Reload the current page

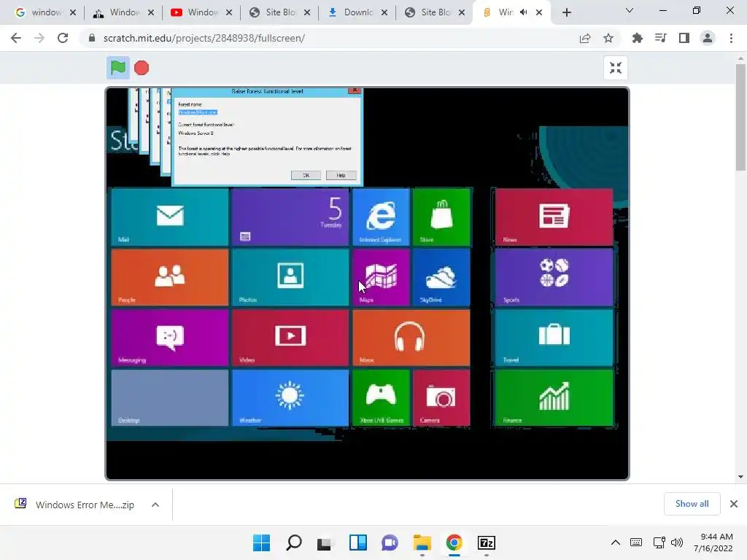click(x=63, y=38)
